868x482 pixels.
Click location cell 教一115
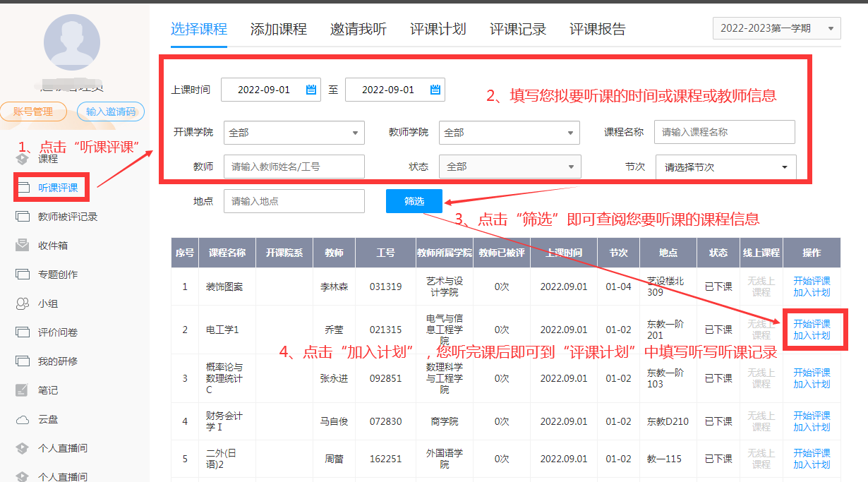(665, 459)
